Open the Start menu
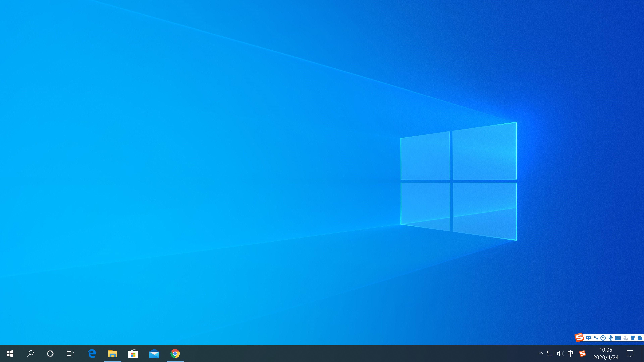644x362 pixels. 10,353
